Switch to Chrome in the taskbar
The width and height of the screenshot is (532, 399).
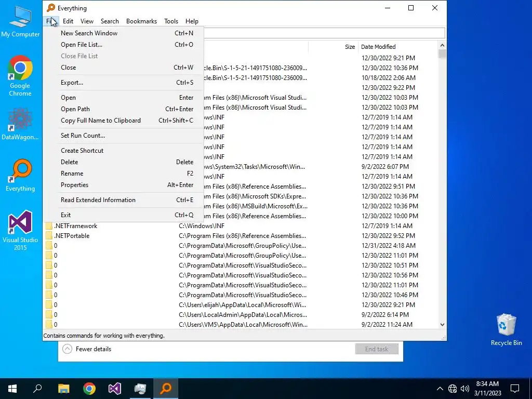point(89,388)
